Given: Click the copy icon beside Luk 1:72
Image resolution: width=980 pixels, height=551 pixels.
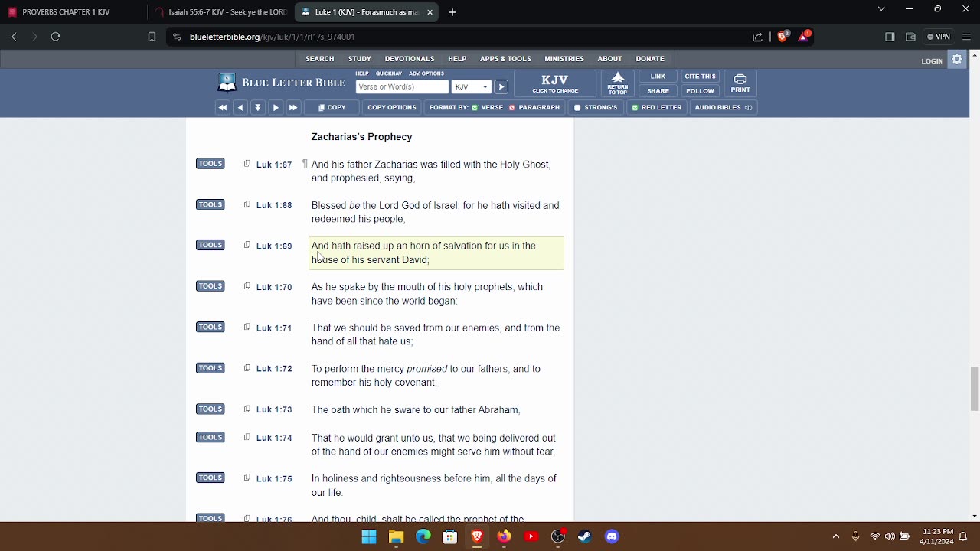Looking at the screenshot, I should pos(247,368).
